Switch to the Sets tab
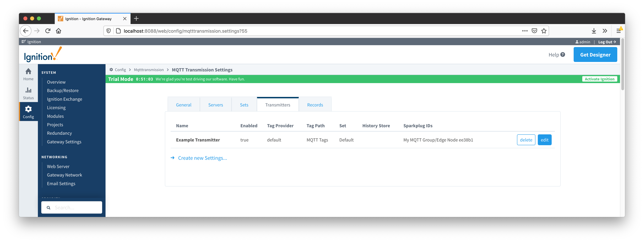Screen dimensions: 644x242 [x=244, y=105]
